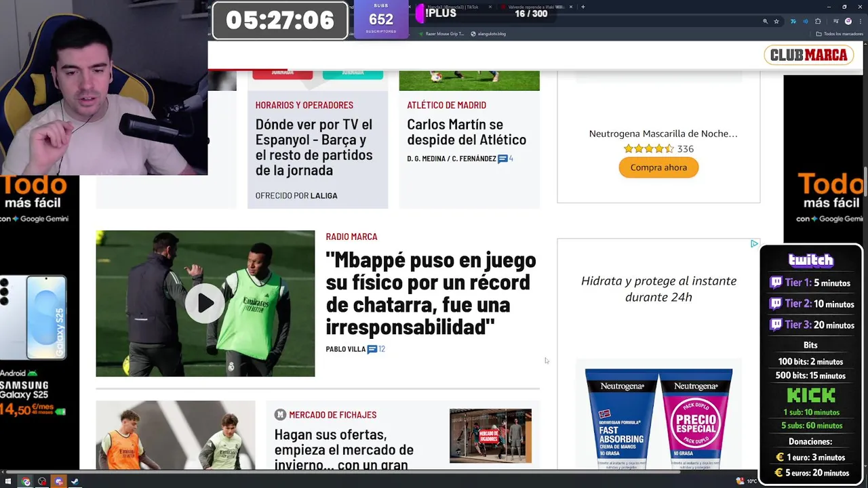Click the 'Compra ahora' ad button
Screen dimensions: 868x488
[x=658, y=167]
